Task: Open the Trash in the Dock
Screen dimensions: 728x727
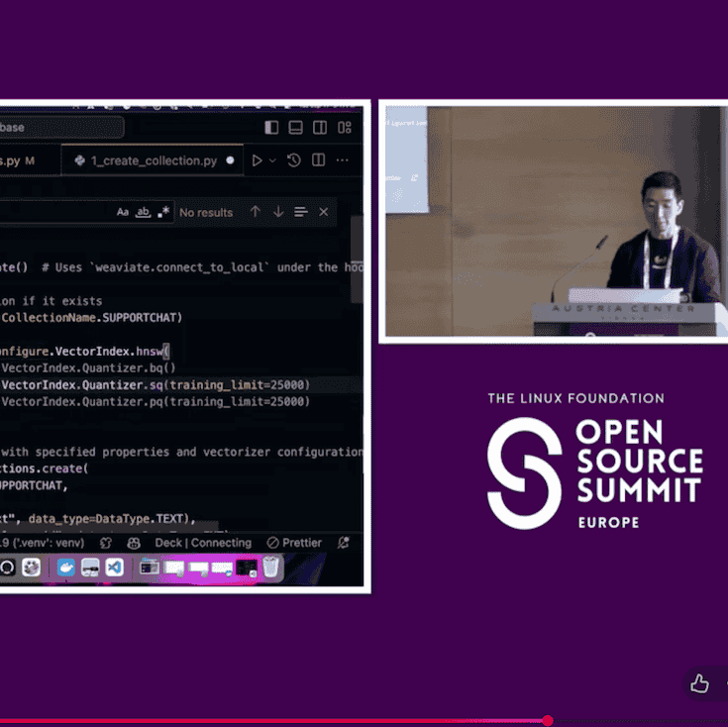Action: (x=270, y=568)
